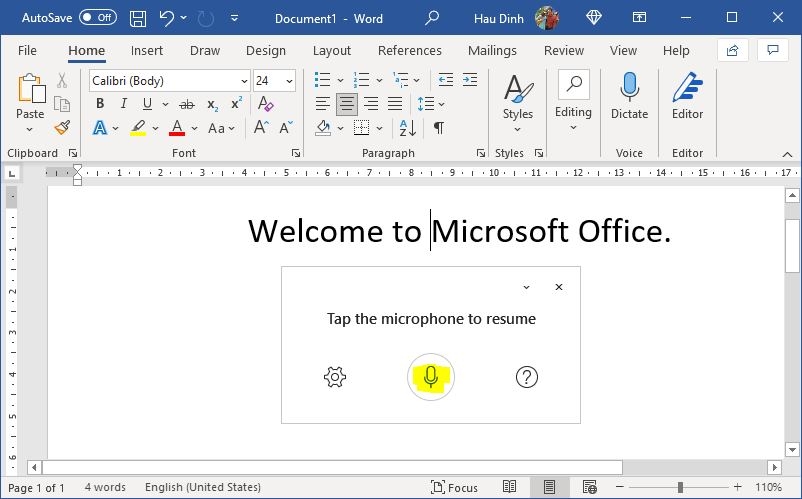
Task: Switch to the Design tab
Action: click(x=266, y=51)
